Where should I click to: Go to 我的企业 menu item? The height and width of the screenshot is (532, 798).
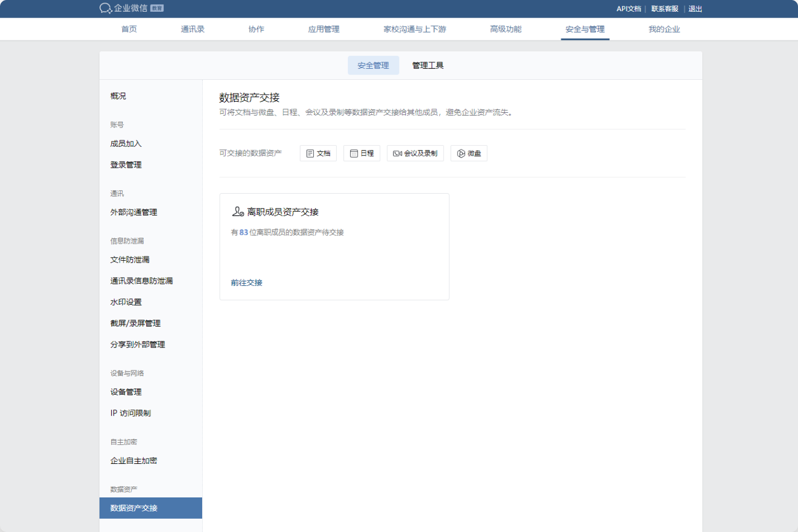pyautogui.click(x=664, y=29)
